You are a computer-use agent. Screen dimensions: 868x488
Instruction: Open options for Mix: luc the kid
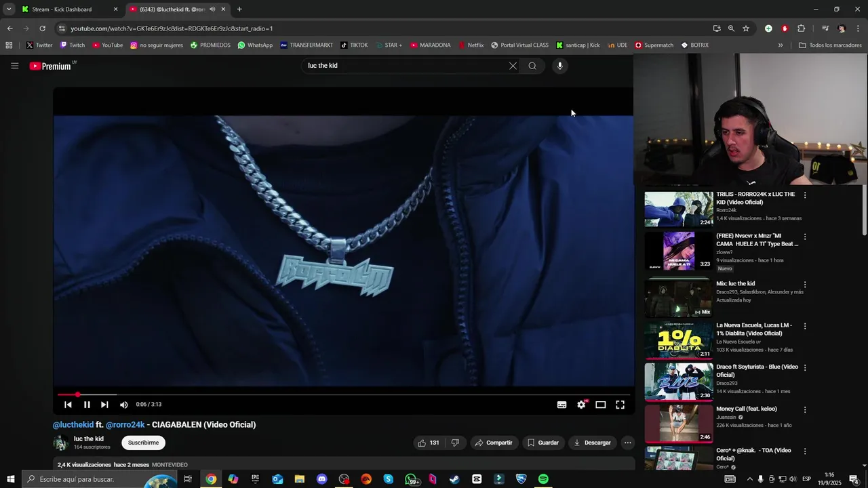click(805, 285)
